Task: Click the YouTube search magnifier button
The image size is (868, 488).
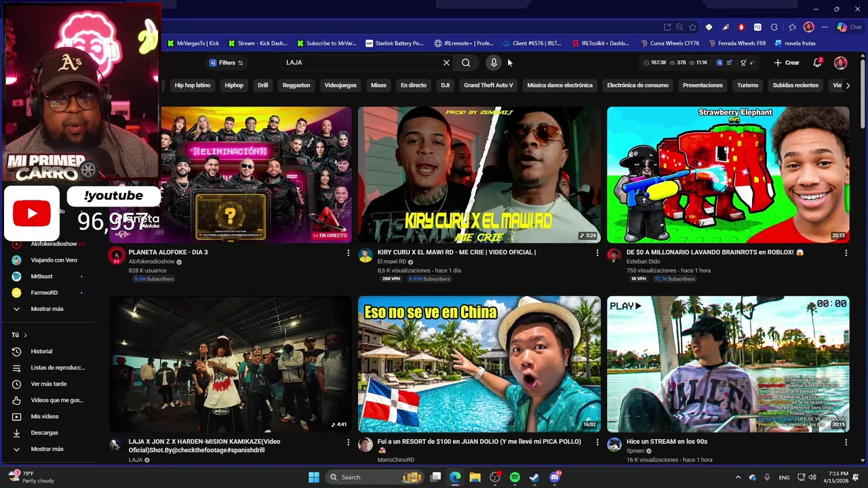Action: click(x=466, y=62)
